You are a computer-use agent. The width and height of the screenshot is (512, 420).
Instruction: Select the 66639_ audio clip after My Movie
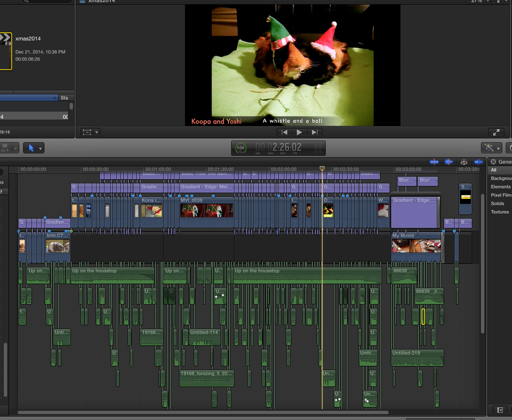point(404,275)
